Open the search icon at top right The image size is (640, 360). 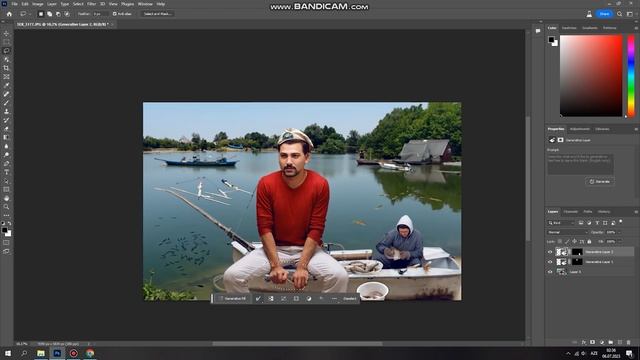[x=619, y=14]
